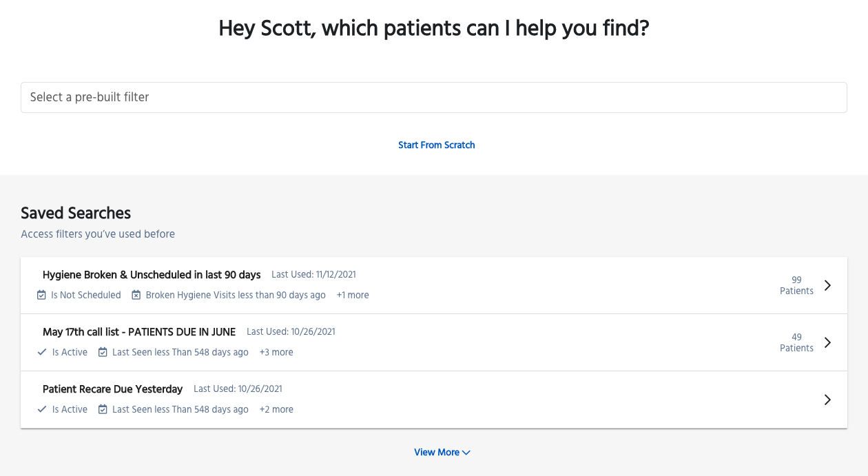This screenshot has width=868, height=476.
Task: Click calendar icon beside Is Not Scheduled
Action: tap(41, 295)
